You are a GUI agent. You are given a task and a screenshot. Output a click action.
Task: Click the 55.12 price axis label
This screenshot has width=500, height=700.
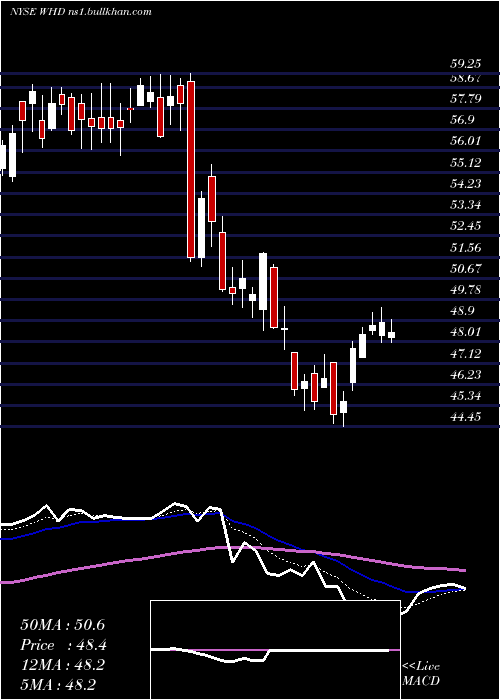pos(465,162)
